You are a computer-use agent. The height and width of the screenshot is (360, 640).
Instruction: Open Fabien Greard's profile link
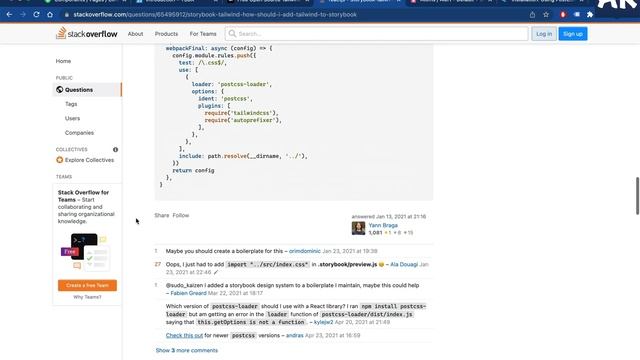pyautogui.click(x=188, y=293)
